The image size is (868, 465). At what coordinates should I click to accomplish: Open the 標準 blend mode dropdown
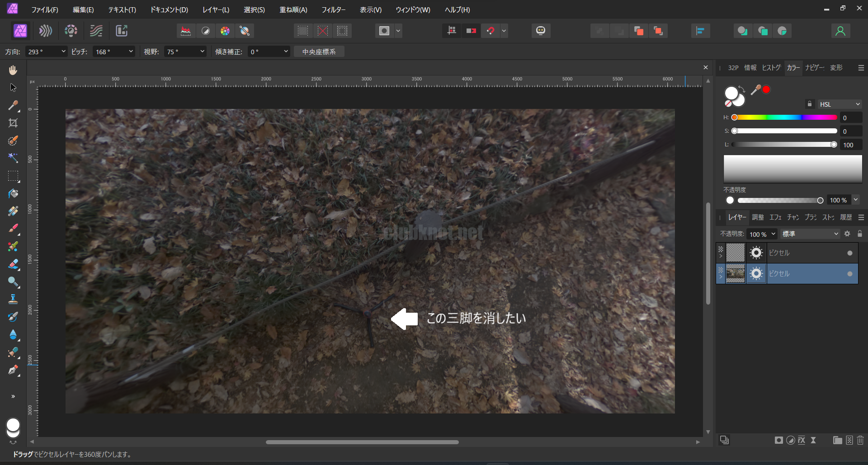(x=810, y=234)
